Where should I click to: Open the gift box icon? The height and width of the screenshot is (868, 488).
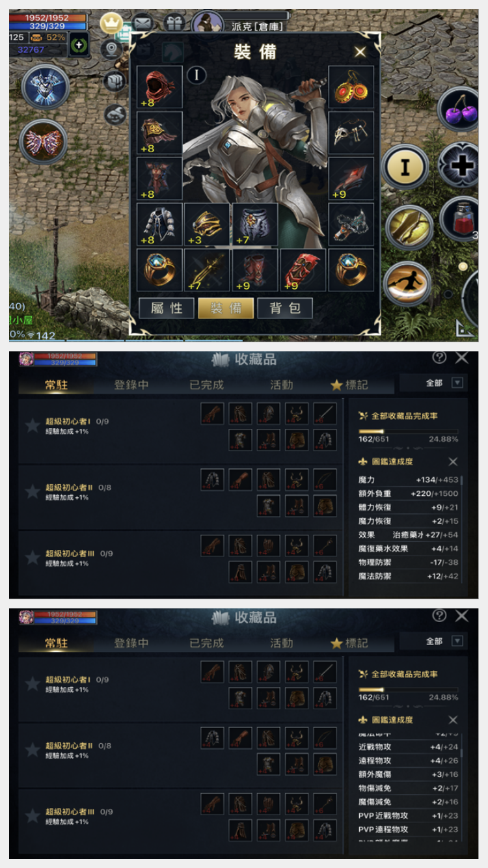(x=174, y=23)
